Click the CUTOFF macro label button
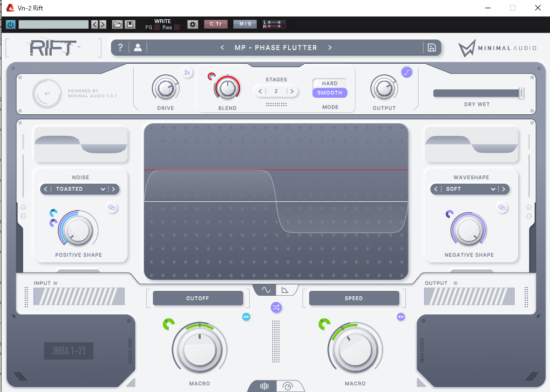This screenshot has height=392, width=550. click(x=198, y=298)
